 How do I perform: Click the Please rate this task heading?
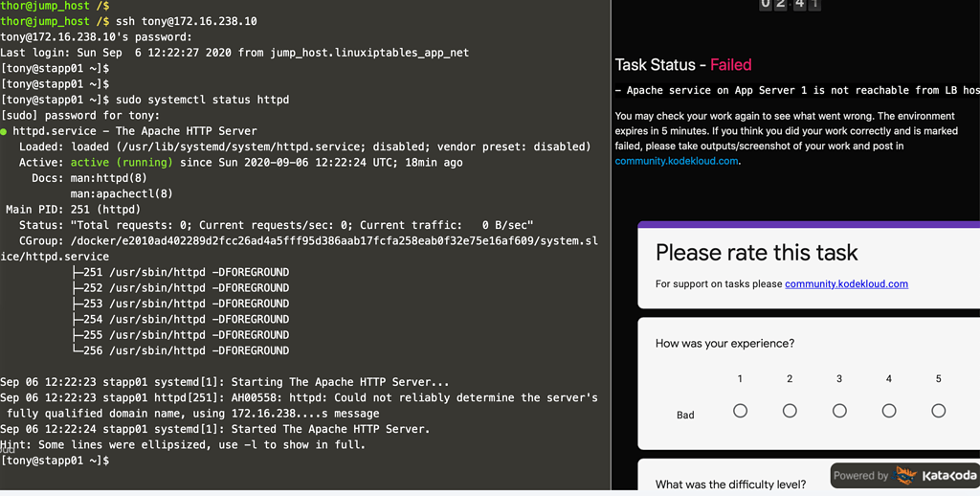point(756,253)
